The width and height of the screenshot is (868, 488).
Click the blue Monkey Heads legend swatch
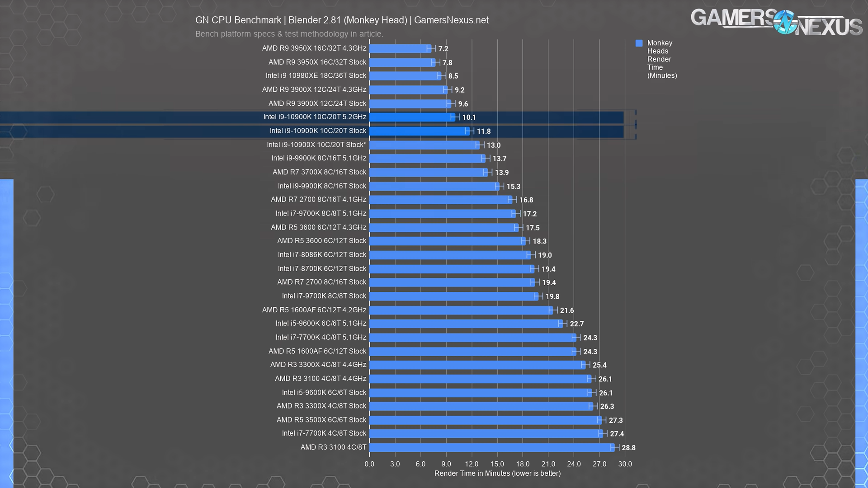pyautogui.click(x=639, y=43)
